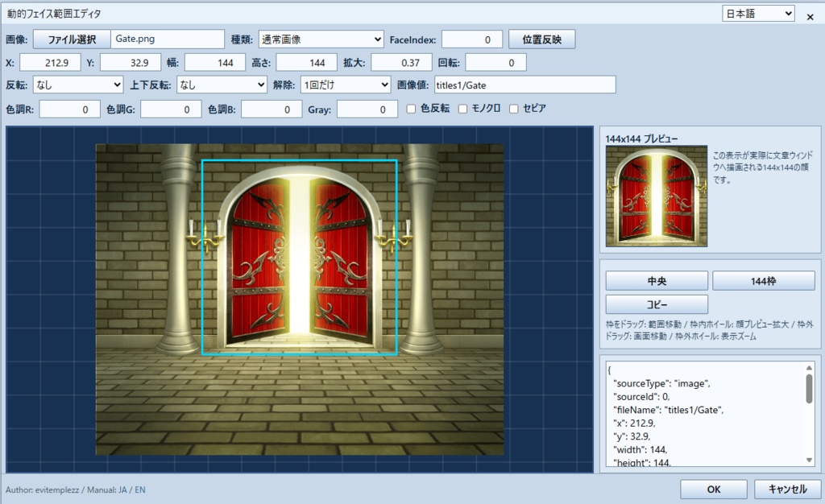
Task: Click the 高さ height input field
Action: (307, 63)
